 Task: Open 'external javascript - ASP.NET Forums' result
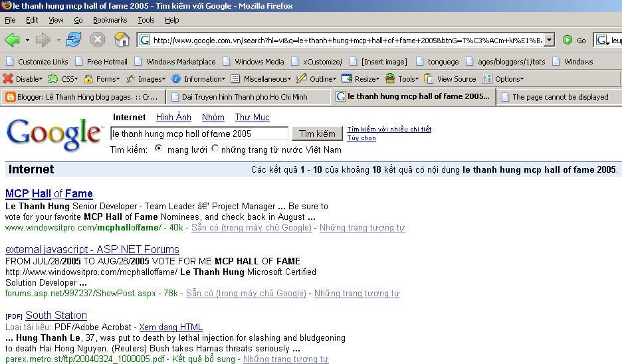92,249
